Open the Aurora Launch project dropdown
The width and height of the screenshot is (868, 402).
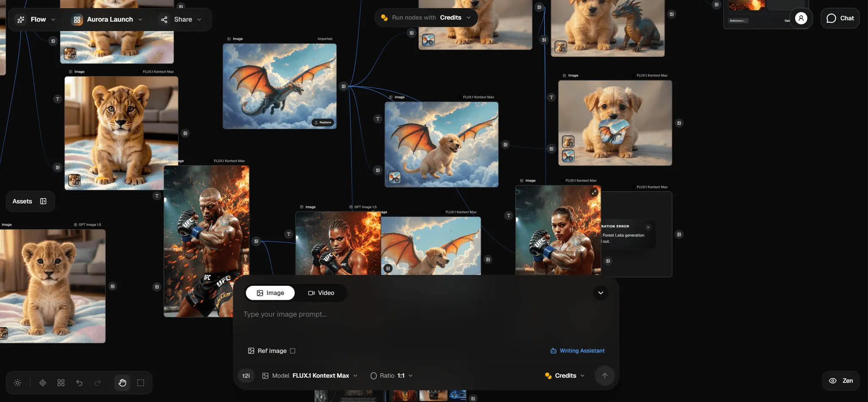point(107,20)
